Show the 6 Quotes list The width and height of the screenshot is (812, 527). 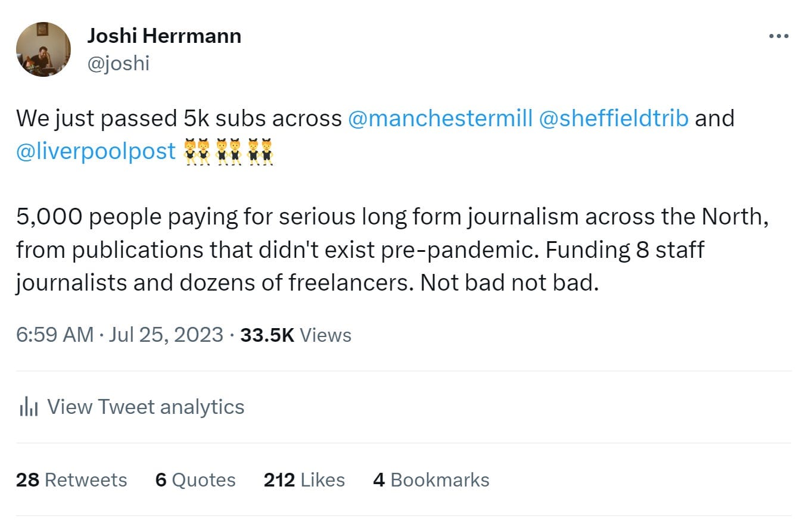[x=195, y=480]
